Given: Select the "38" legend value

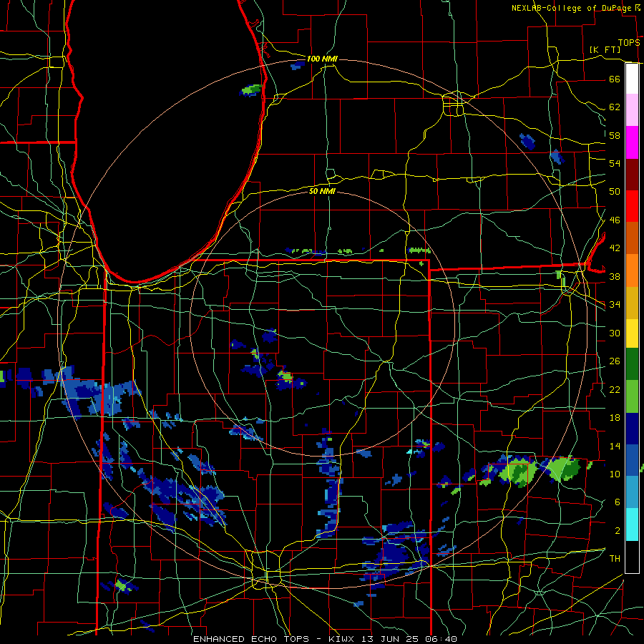Looking at the screenshot, I should (x=615, y=277).
